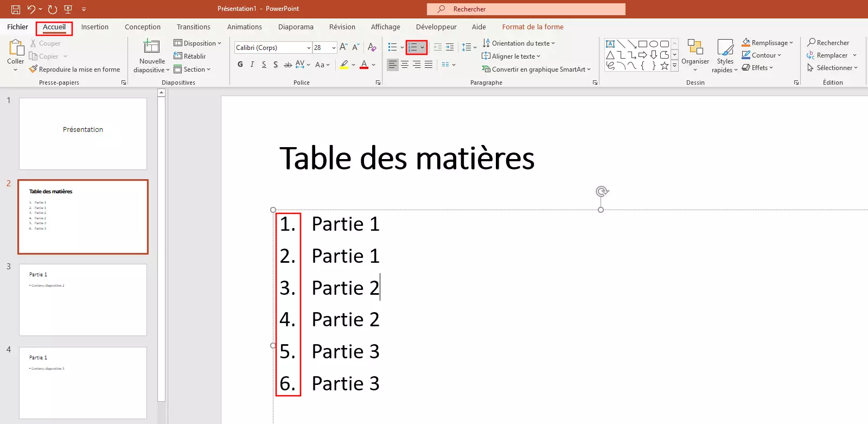
Task: Toggle Underline formatting
Action: pyautogui.click(x=264, y=65)
